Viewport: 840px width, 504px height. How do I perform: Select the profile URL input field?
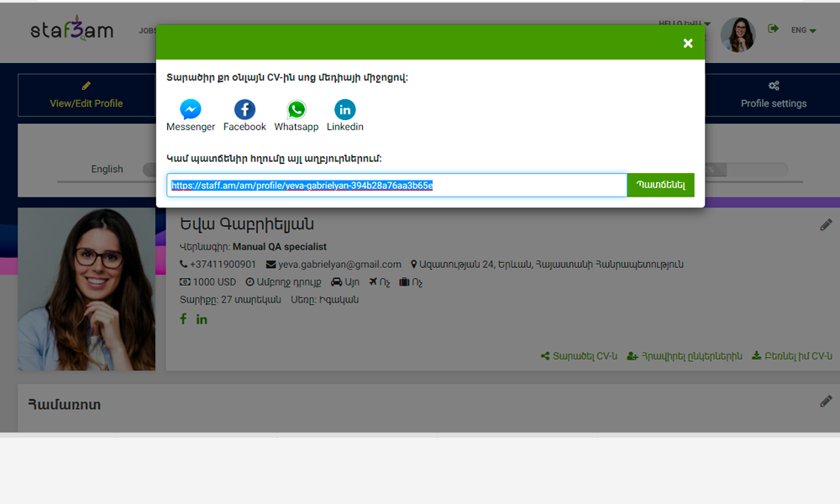(396, 185)
